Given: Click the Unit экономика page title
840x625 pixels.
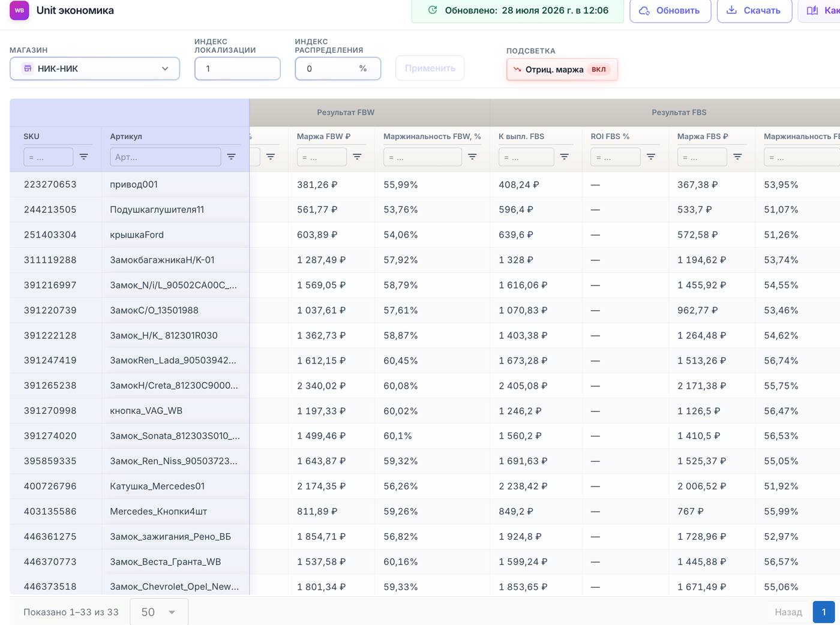Looking at the screenshot, I should (x=75, y=10).
